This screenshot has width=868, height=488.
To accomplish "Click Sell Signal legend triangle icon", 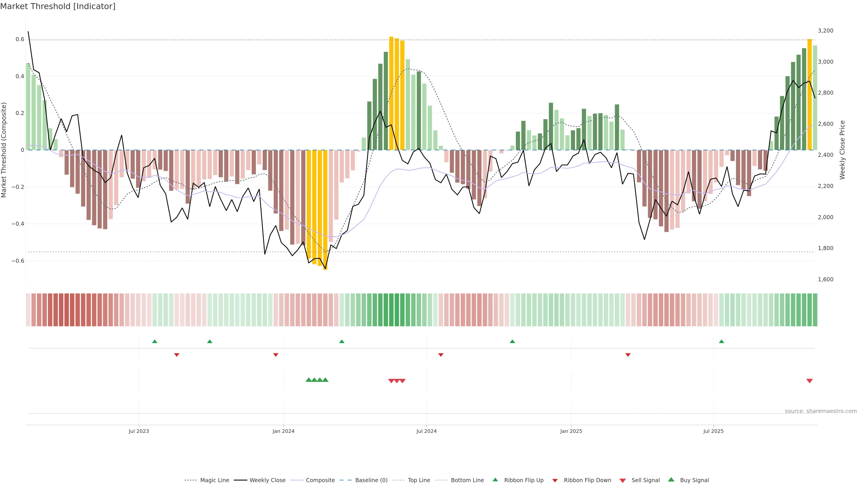I will pyautogui.click(x=623, y=481).
